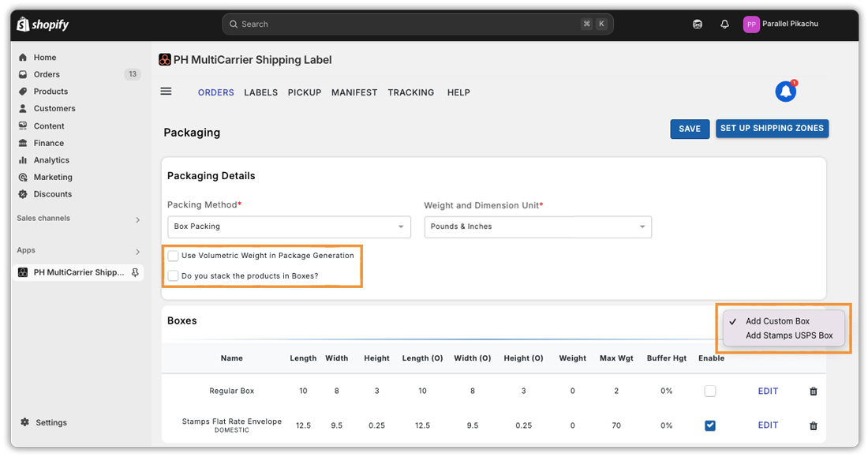Image resolution: width=868 pixels, height=457 pixels.
Task: Select Add Stamps USPS Box option
Action: coord(789,335)
